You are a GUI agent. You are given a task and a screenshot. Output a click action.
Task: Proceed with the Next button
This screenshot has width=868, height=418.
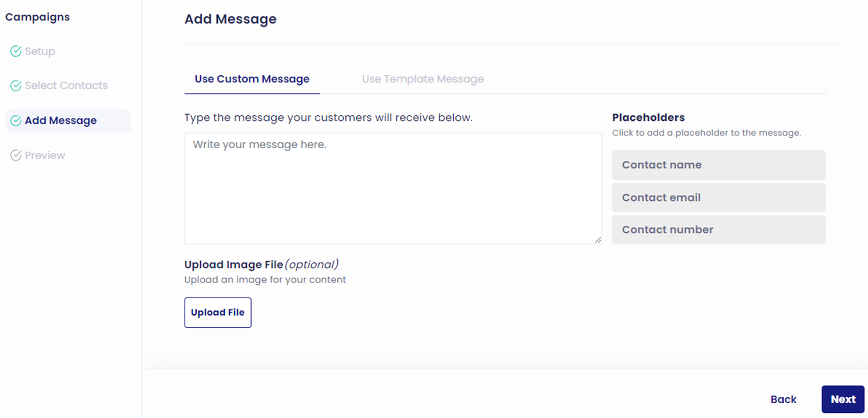click(843, 399)
